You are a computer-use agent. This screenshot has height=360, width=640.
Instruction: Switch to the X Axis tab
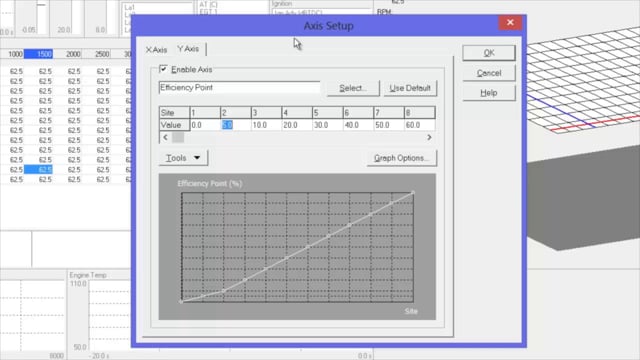[156, 50]
